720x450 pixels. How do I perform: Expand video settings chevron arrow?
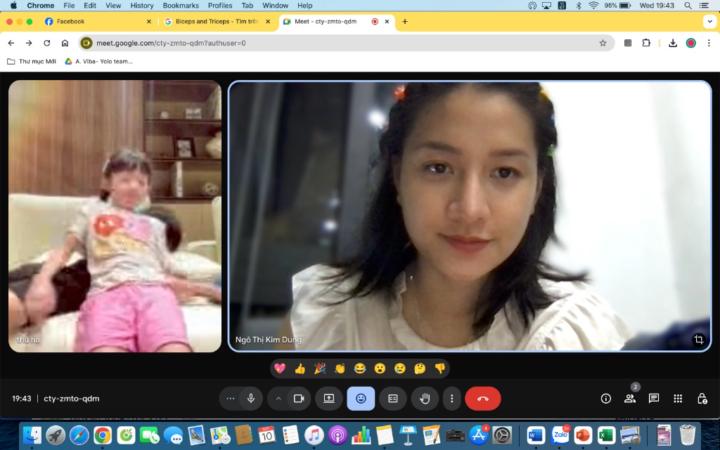point(278,398)
